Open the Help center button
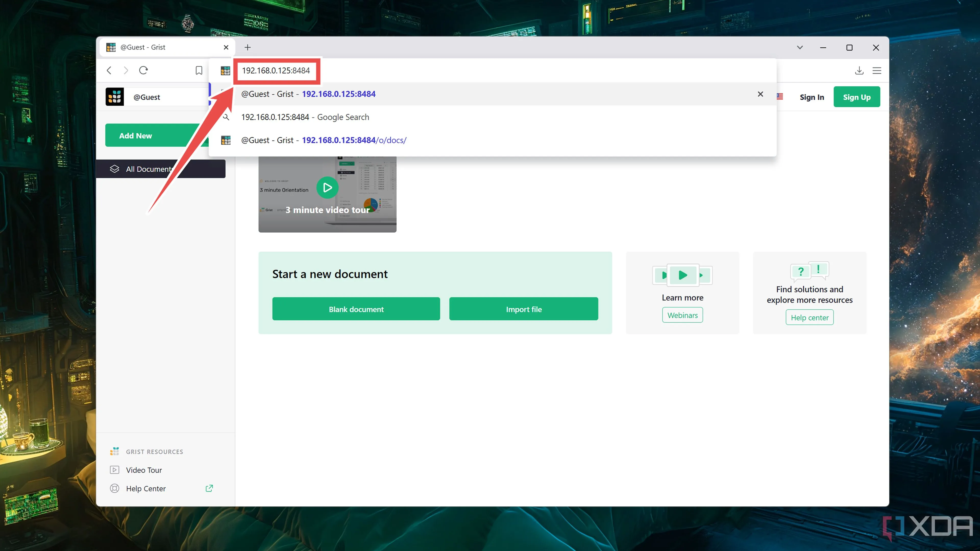This screenshot has height=551, width=980. [810, 318]
